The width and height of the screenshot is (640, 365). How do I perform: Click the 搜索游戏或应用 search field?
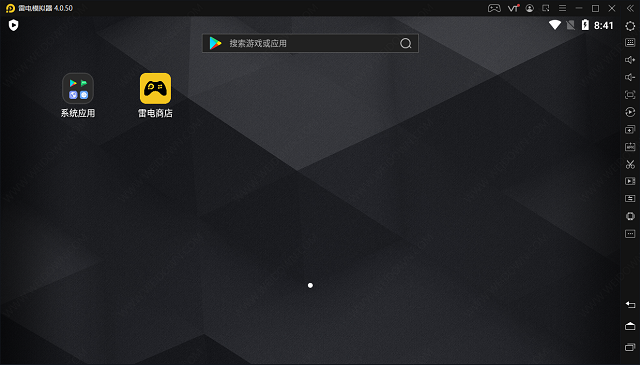click(310, 43)
